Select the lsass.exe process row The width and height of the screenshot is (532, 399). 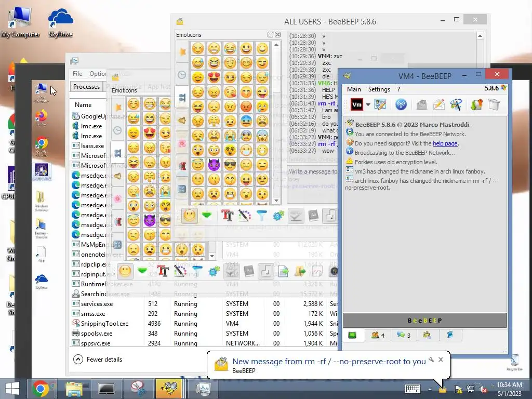click(x=88, y=146)
